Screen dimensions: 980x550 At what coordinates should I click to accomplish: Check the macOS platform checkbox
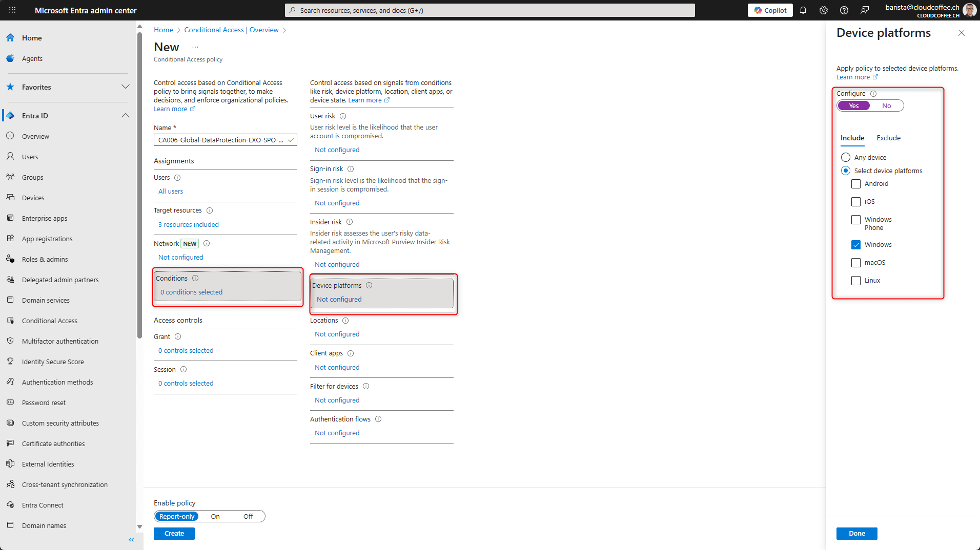tap(856, 263)
